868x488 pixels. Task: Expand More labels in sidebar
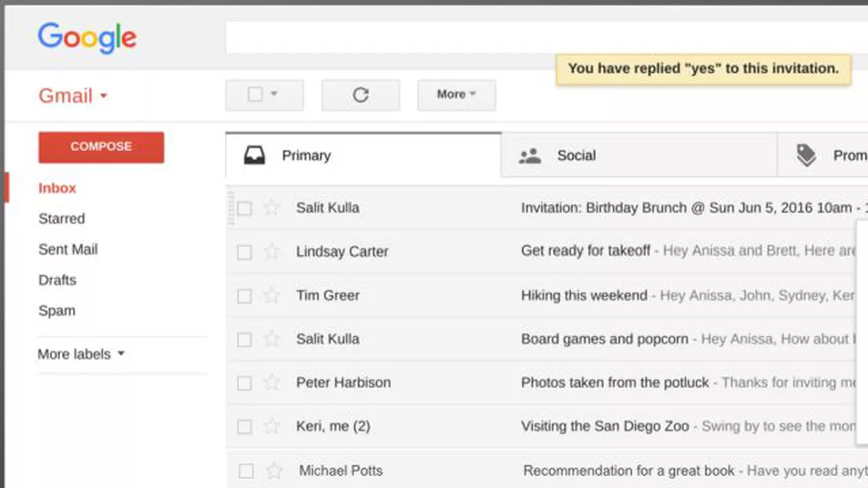pyautogui.click(x=81, y=354)
